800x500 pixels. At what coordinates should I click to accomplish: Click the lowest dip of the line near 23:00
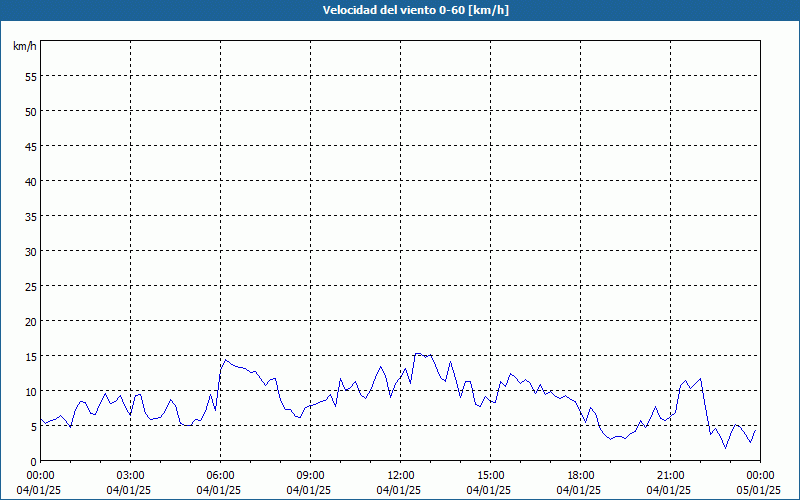[x=726, y=447]
